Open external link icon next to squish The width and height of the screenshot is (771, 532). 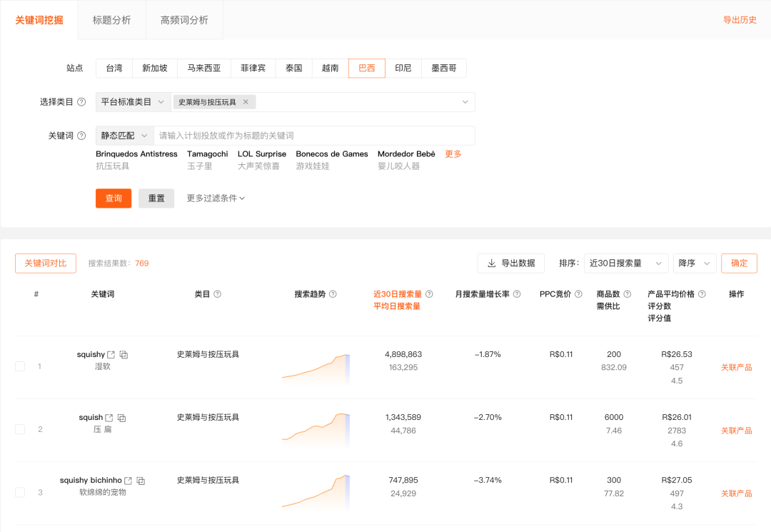click(109, 418)
